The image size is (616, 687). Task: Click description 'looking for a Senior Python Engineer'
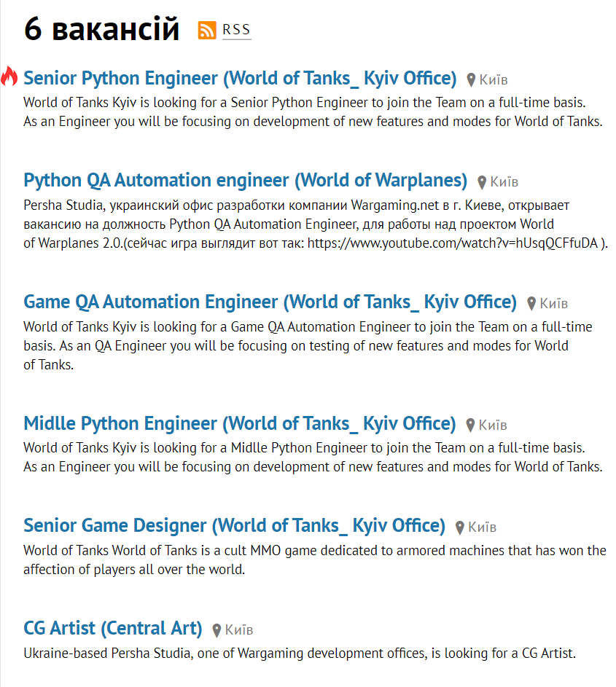[x=313, y=111]
